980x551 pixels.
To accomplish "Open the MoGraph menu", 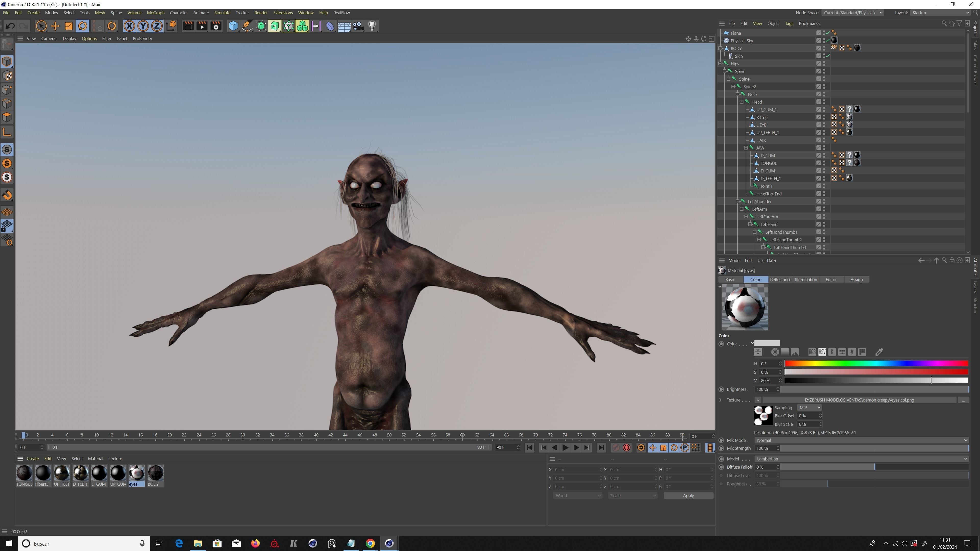I will coord(156,12).
